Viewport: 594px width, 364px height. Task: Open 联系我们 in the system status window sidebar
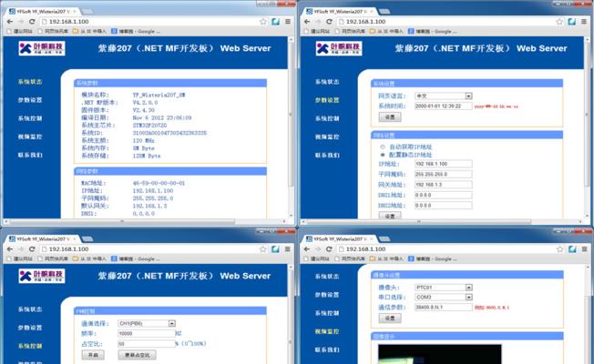point(30,155)
